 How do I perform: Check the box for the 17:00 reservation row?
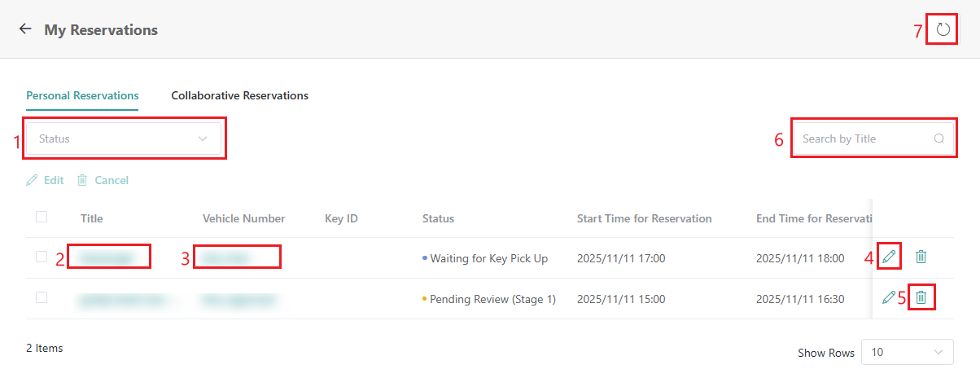(x=42, y=257)
